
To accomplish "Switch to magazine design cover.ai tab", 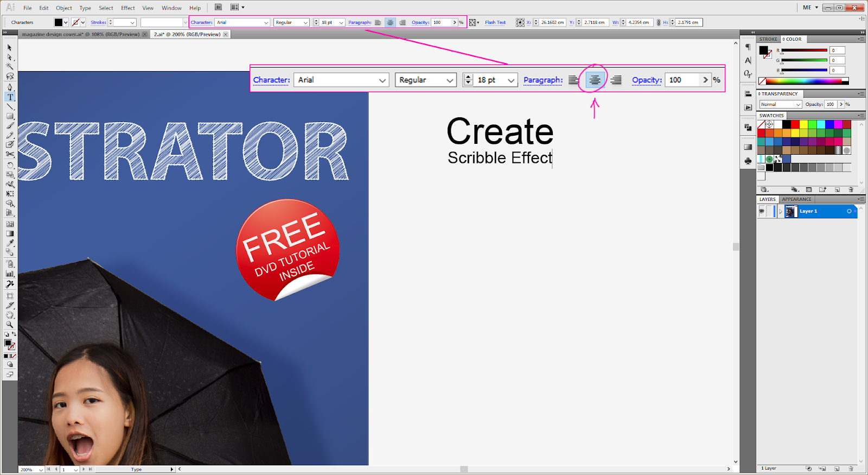I will (x=81, y=34).
